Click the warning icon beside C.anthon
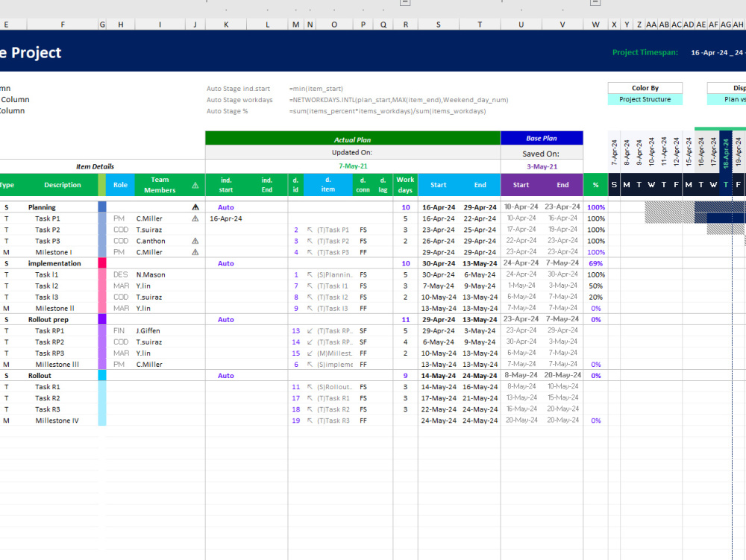 point(195,241)
